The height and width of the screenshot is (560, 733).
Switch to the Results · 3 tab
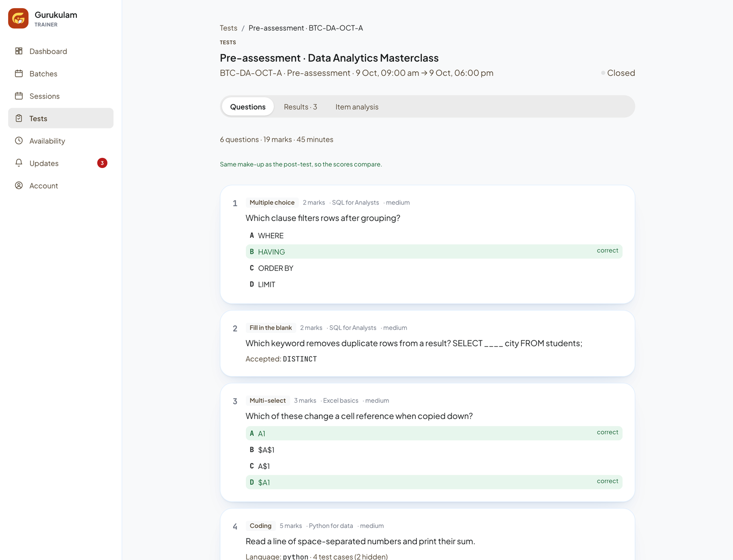pyautogui.click(x=300, y=106)
